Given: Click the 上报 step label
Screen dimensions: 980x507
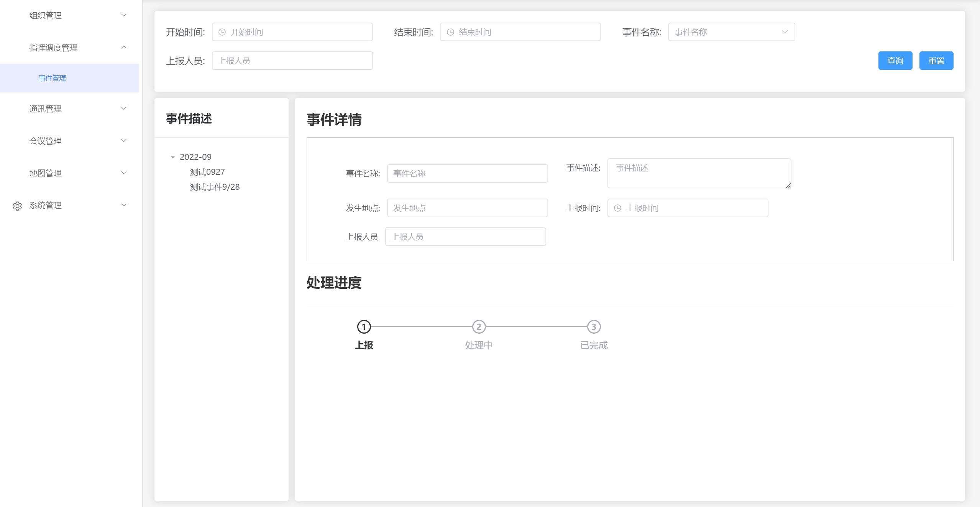Looking at the screenshot, I should coord(364,345).
